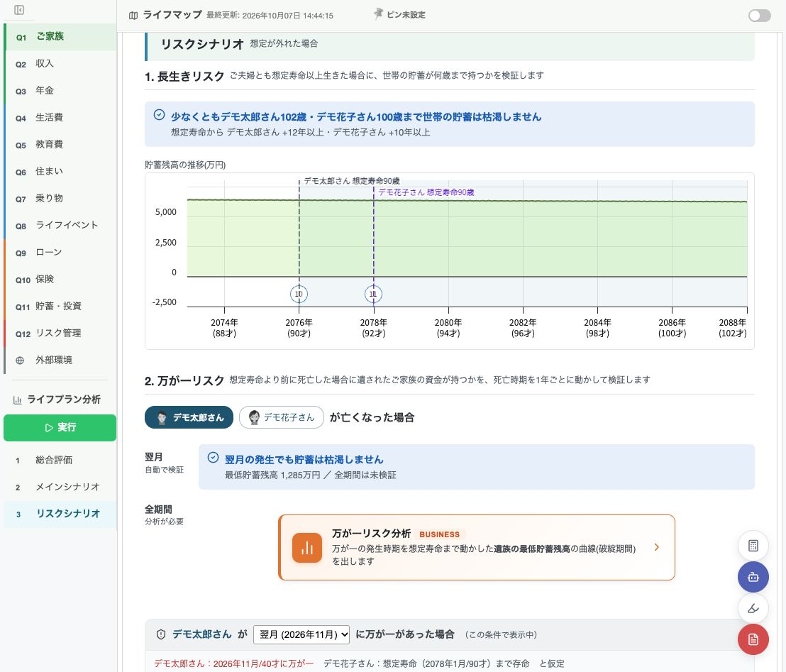Click the 2086年 (100才) axis label
Image resolution: width=786 pixels, height=672 pixels.
(x=672, y=328)
